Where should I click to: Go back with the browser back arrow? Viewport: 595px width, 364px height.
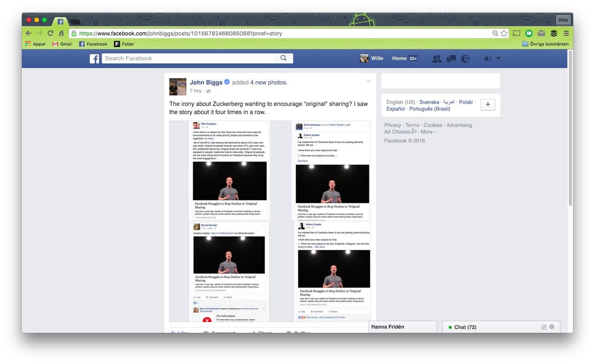[29, 33]
